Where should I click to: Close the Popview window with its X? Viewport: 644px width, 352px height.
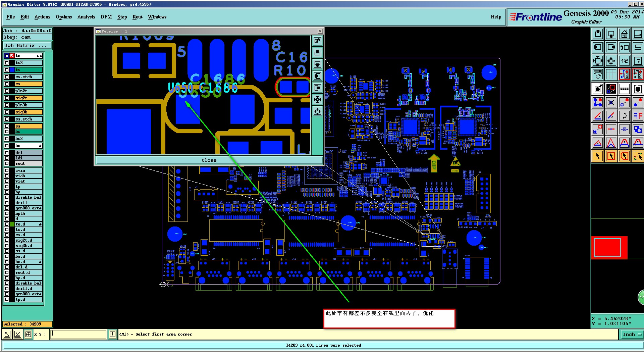click(x=320, y=31)
